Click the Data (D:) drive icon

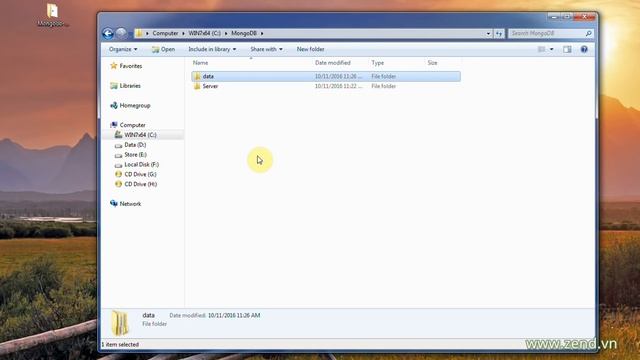click(x=118, y=145)
